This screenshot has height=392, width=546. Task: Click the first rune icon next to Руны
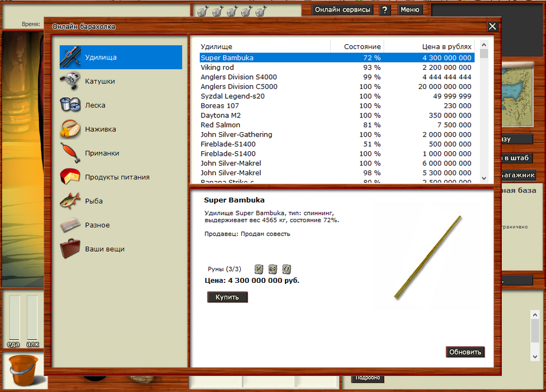(x=259, y=269)
